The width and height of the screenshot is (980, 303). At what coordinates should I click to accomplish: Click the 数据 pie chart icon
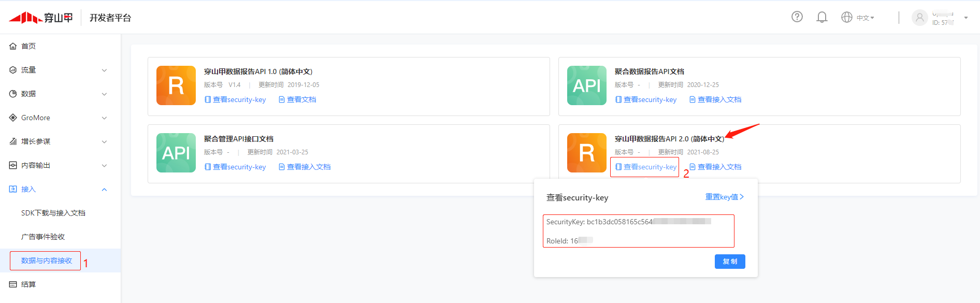(13, 94)
